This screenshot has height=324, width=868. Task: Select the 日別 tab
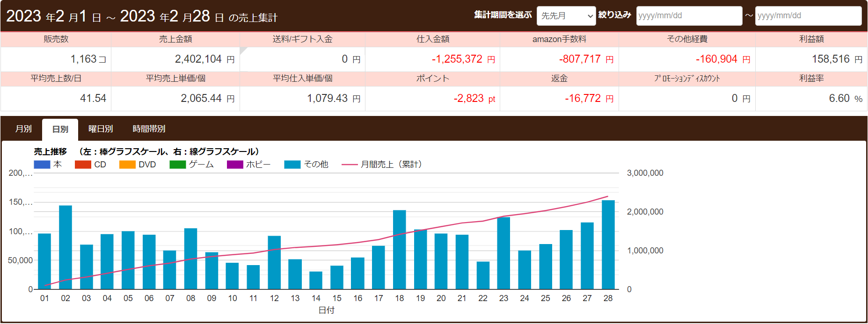60,130
